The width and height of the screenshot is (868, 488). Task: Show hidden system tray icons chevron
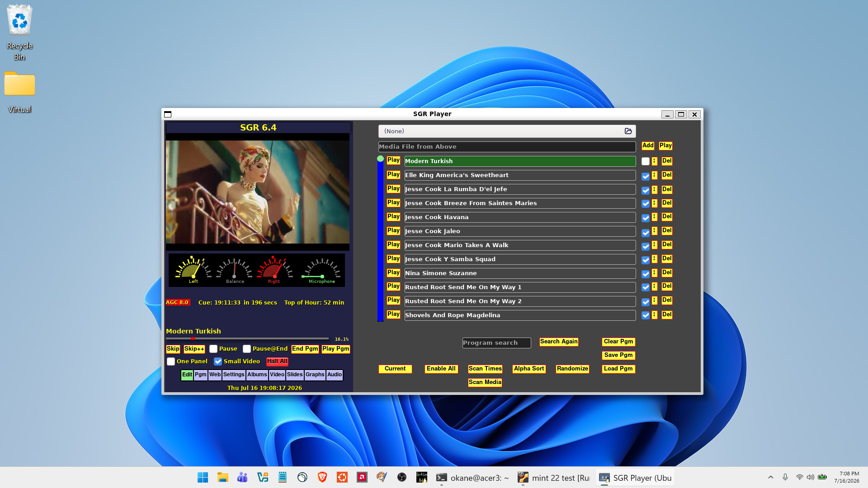tap(771, 477)
